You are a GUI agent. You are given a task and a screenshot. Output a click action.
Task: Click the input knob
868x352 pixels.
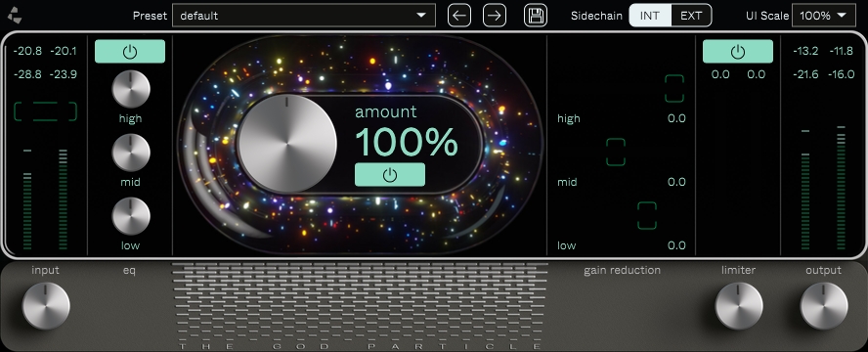46,306
